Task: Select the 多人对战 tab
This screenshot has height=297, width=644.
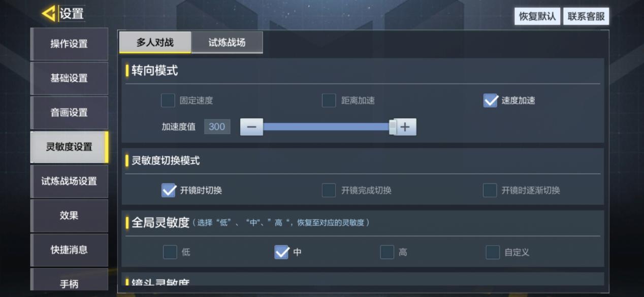Action: pyautogui.click(x=155, y=43)
